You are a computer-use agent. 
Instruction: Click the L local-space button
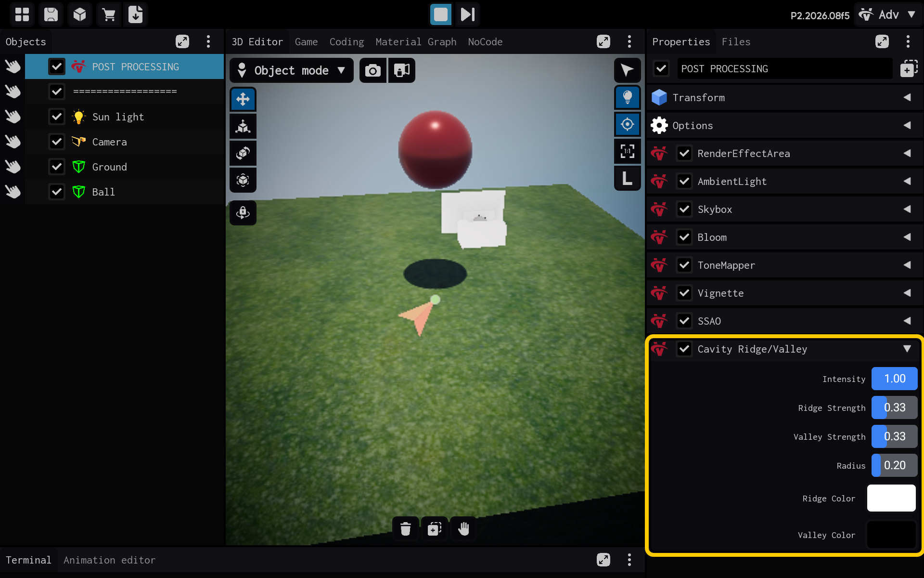click(x=628, y=178)
